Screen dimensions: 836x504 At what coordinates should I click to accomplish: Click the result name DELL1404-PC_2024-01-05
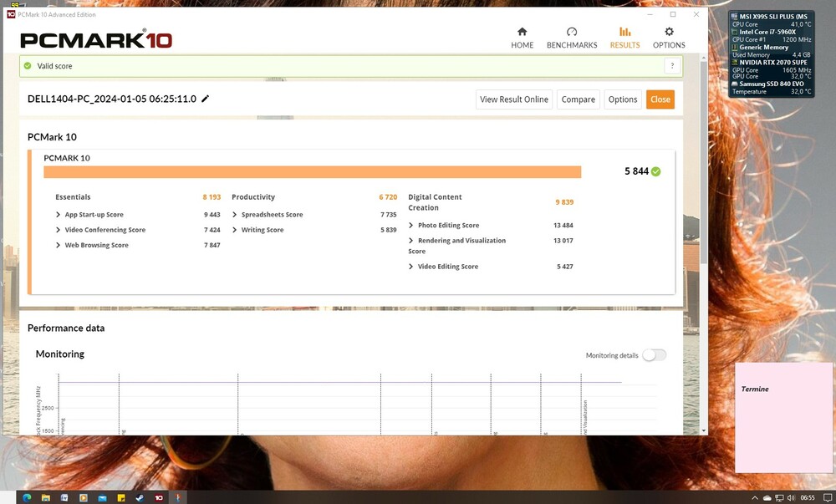coord(112,99)
